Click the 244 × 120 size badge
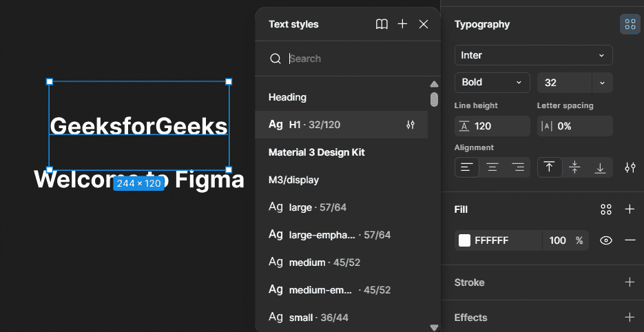Screen dimensions: 644x332 coord(139,184)
